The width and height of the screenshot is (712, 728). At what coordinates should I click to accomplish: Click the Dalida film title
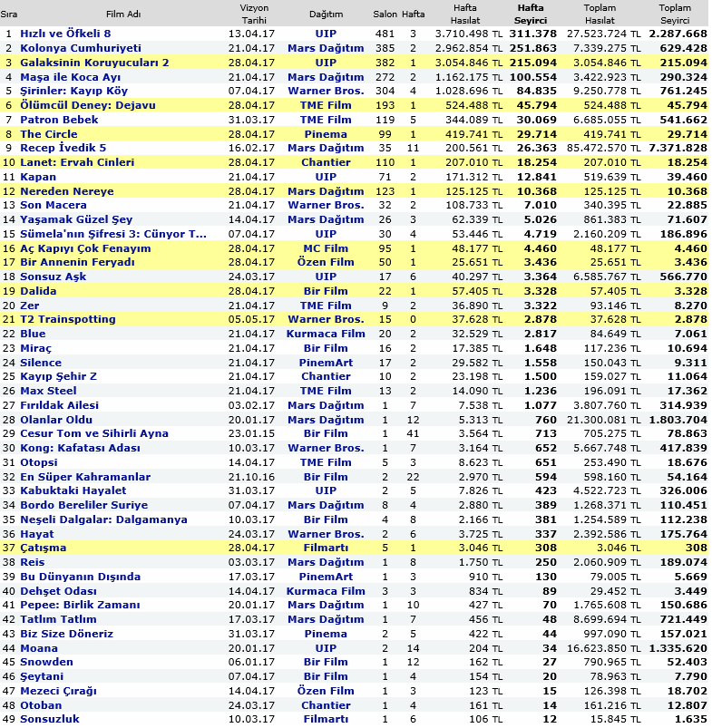pyautogui.click(x=39, y=291)
